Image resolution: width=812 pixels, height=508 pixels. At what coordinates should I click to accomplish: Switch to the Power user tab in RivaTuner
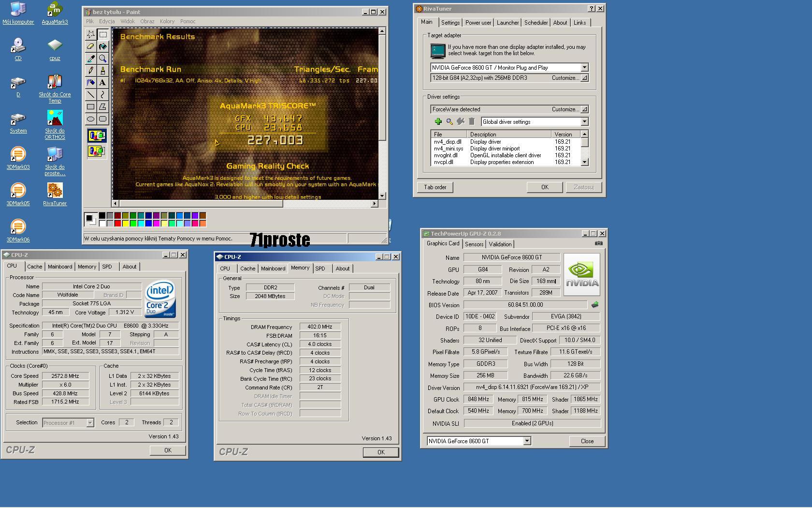click(x=478, y=23)
